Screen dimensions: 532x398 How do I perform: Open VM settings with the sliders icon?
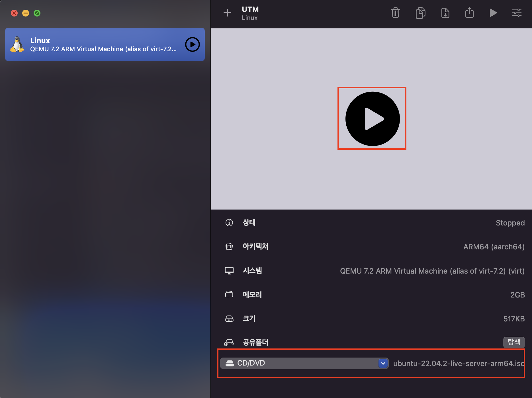click(x=517, y=13)
